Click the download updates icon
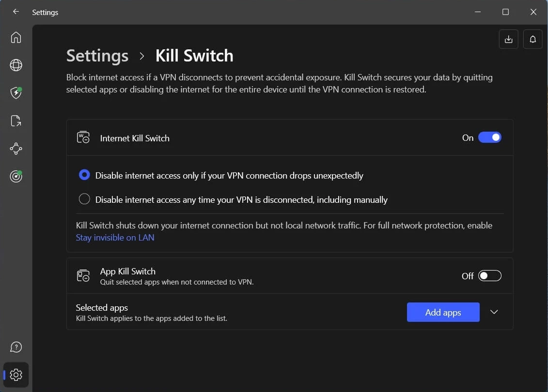This screenshot has width=548, height=392. [x=508, y=39]
